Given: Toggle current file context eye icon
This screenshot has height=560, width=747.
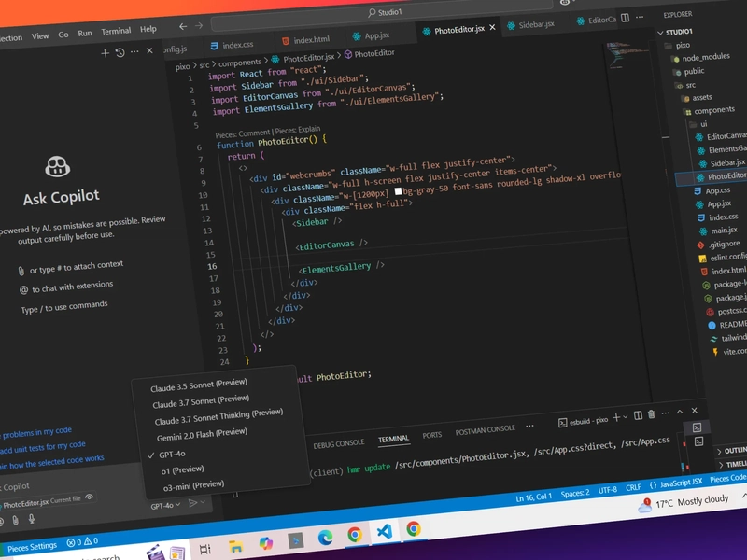Looking at the screenshot, I should tap(89, 497).
